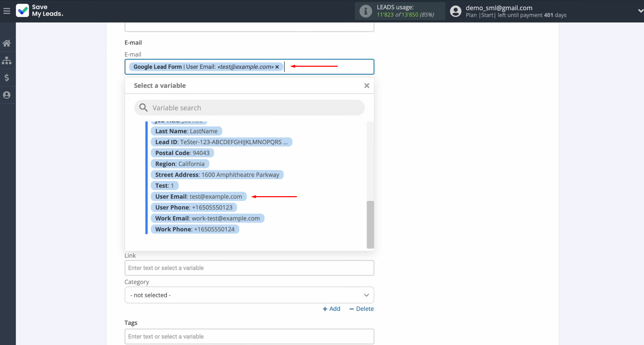Click the + Add link
This screenshot has width=644, height=345.
coord(331,309)
